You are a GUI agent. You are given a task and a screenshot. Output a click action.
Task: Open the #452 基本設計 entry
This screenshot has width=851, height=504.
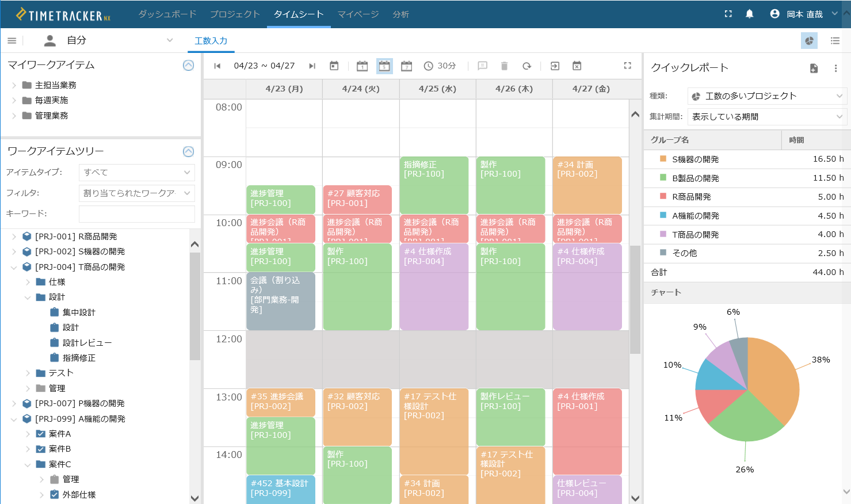click(x=281, y=490)
